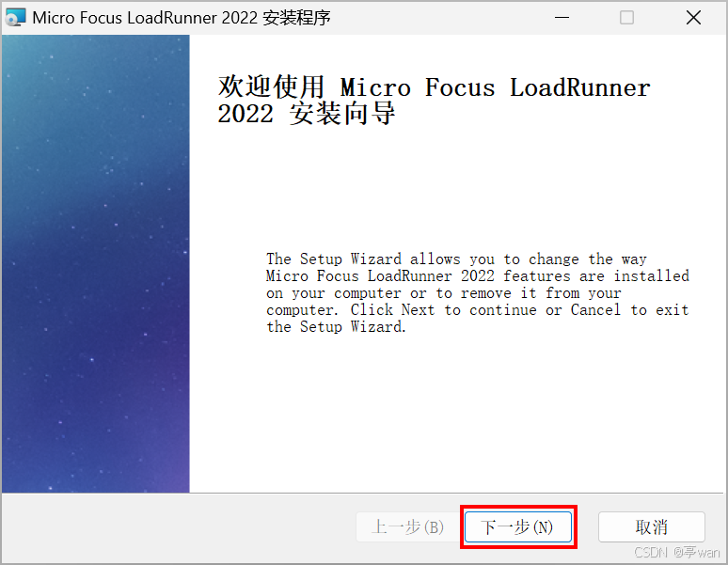
Task: Click the word "Next" in the description
Action: [418, 309]
